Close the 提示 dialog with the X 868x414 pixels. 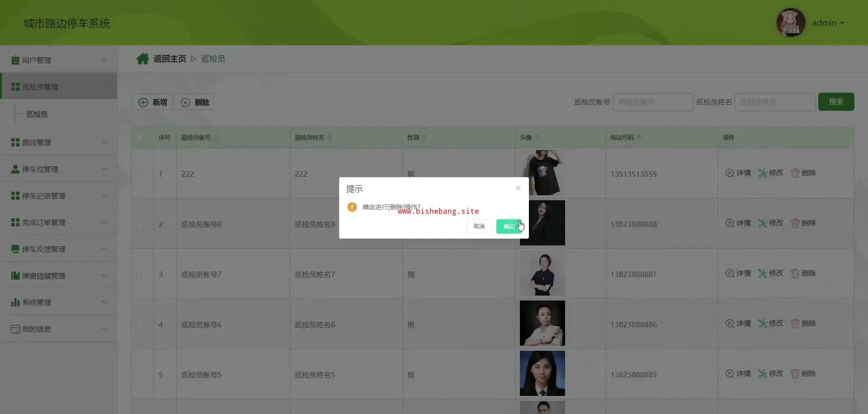pyautogui.click(x=518, y=188)
